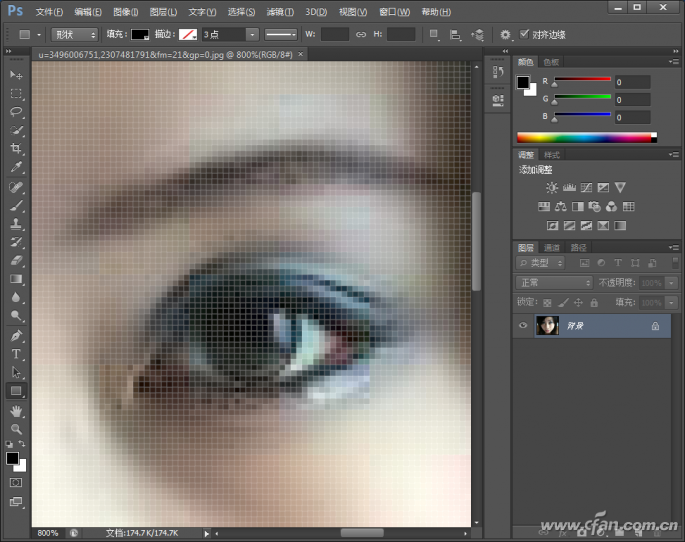685x542 pixels.
Task: Select the Crop tool
Action: 16,148
